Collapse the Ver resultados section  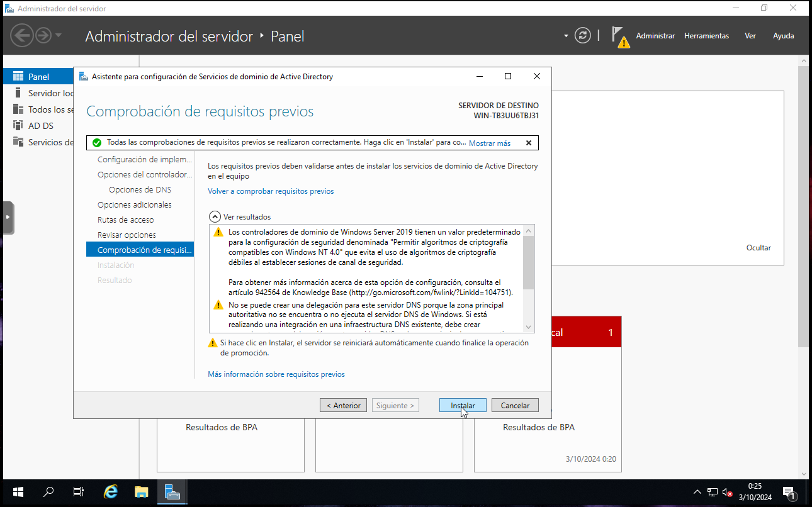(215, 216)
